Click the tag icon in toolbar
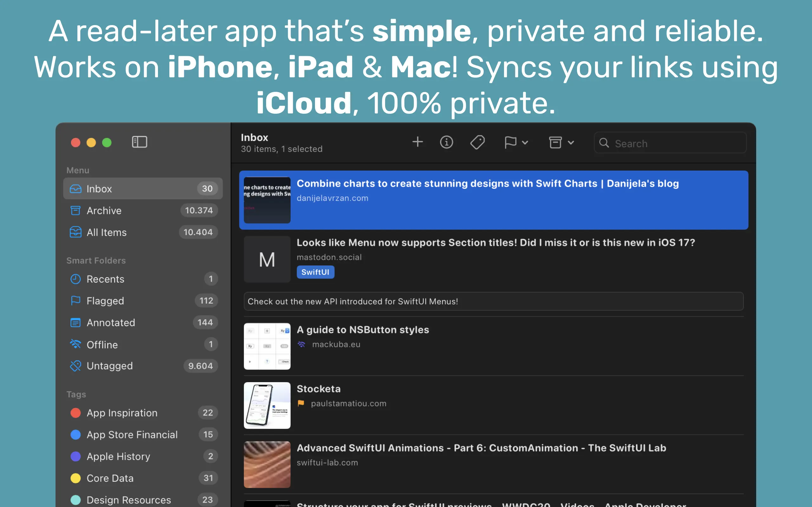812x507 pixels. (x=477, y=142)
